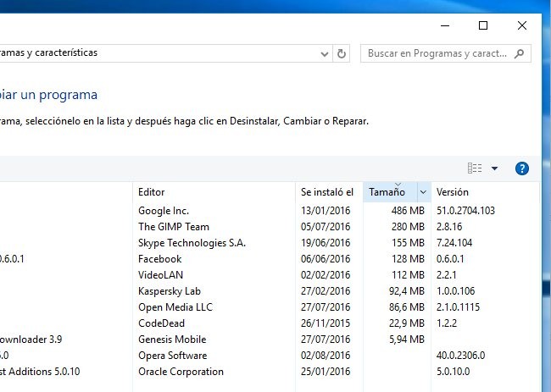Select the program ending in ownloader 3.9
551x392 pixels.
point(31,340)
